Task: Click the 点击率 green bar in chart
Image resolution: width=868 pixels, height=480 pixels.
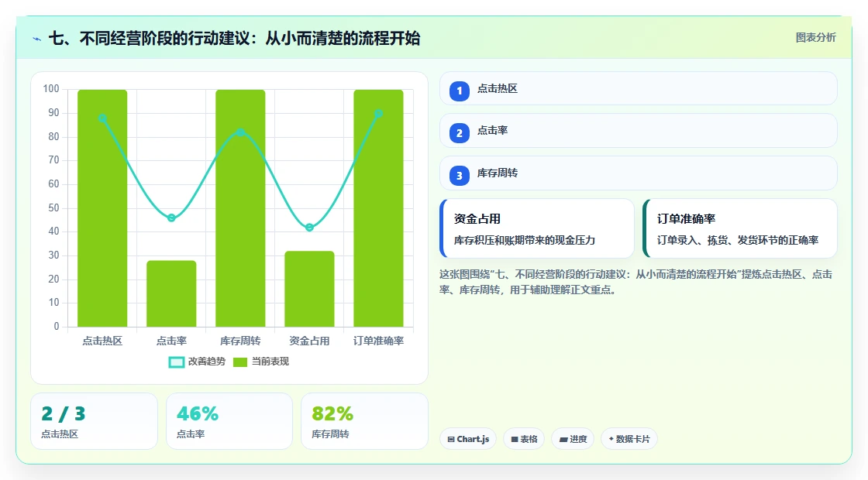Action: pyautogui.click(x=171, y=293)
